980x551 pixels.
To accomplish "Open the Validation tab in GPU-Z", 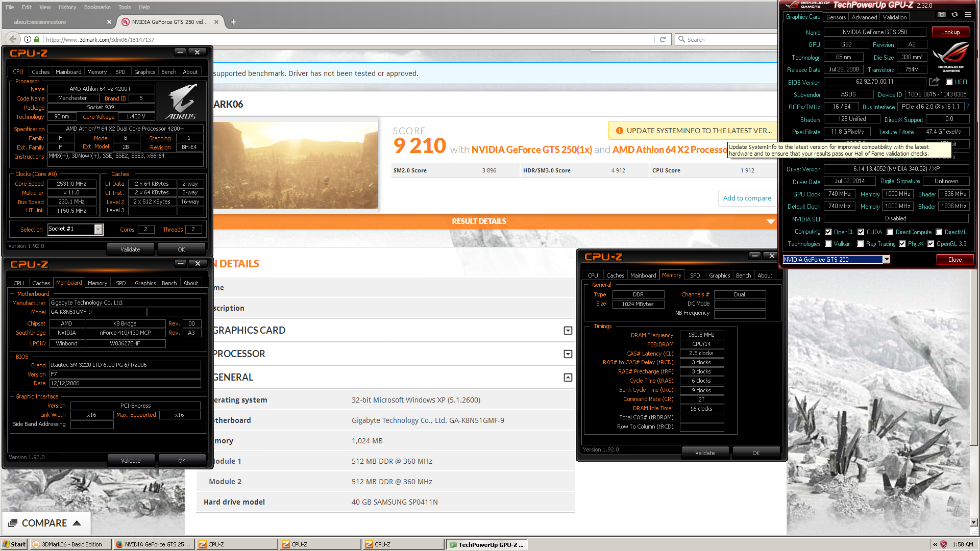I will pyautogui.click(x=895, y=17).
